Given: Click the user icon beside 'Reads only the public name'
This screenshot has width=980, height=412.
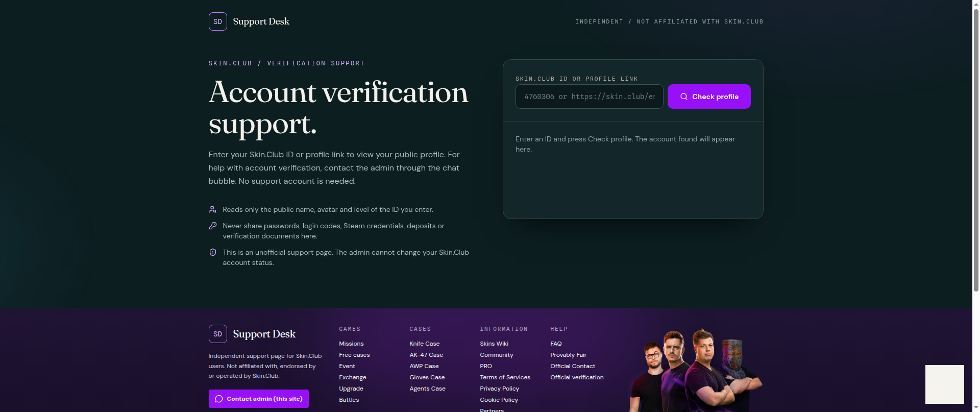Looking at the screenshot, I should (x=213, y=209).
